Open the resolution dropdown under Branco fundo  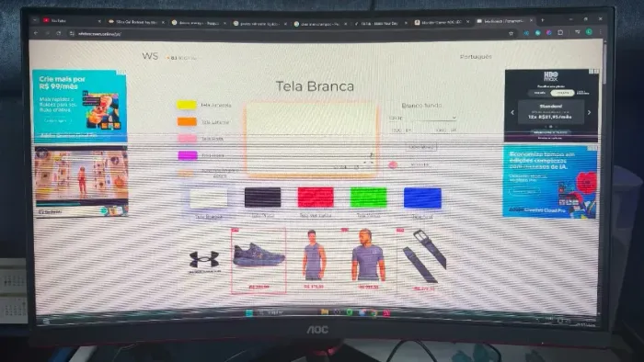coord(423,119)
